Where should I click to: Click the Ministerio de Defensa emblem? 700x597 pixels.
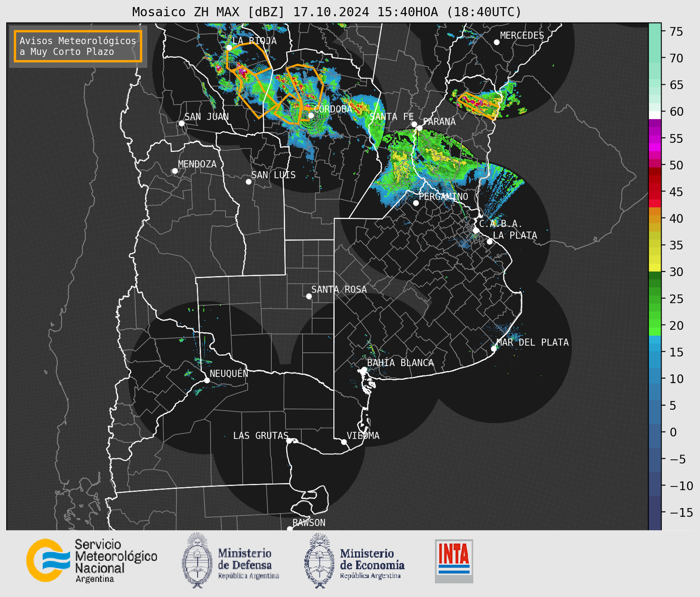[197, 560]
